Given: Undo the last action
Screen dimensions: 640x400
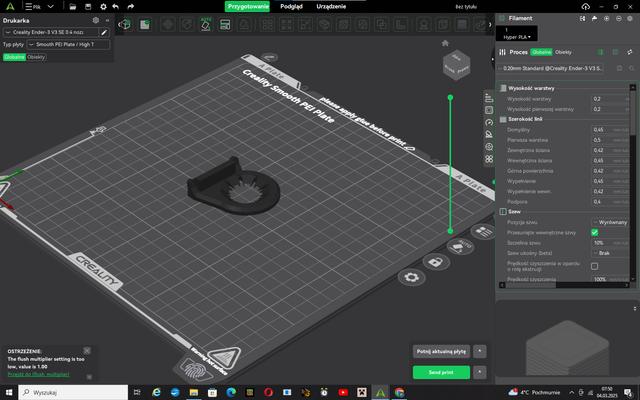Looking at the screenshot, I should point(116,7).
